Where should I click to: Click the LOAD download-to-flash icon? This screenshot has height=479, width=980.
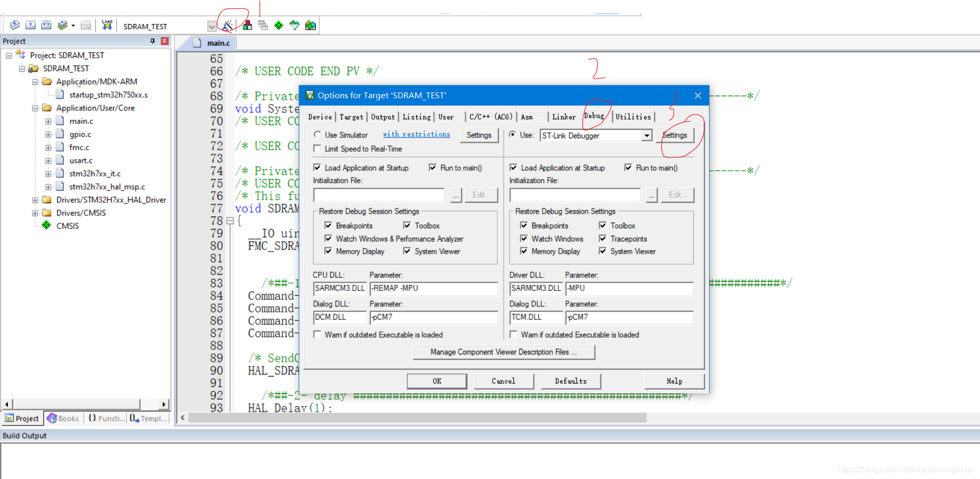click(107, 25)
